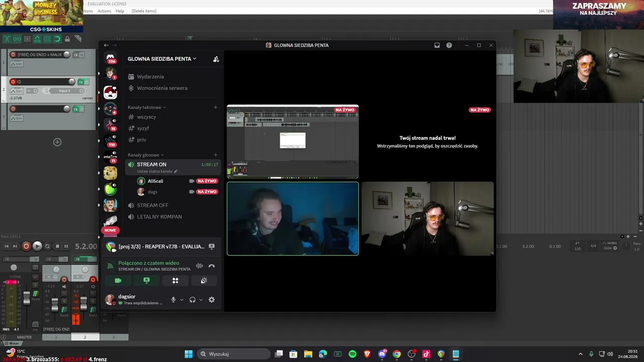Open FX on track 2 in track panel
The height and width of the screenshot is (362, 644).
tap(80, 81)
